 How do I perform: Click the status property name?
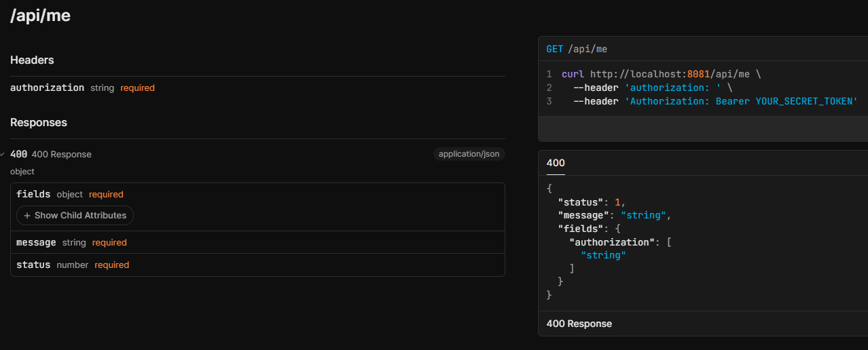(x=33, y=265)
